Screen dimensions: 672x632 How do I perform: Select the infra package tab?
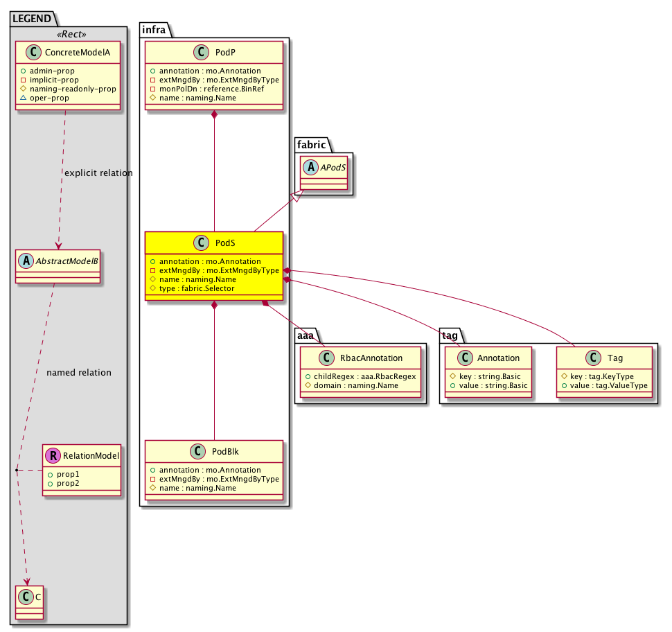pos(154,28)
